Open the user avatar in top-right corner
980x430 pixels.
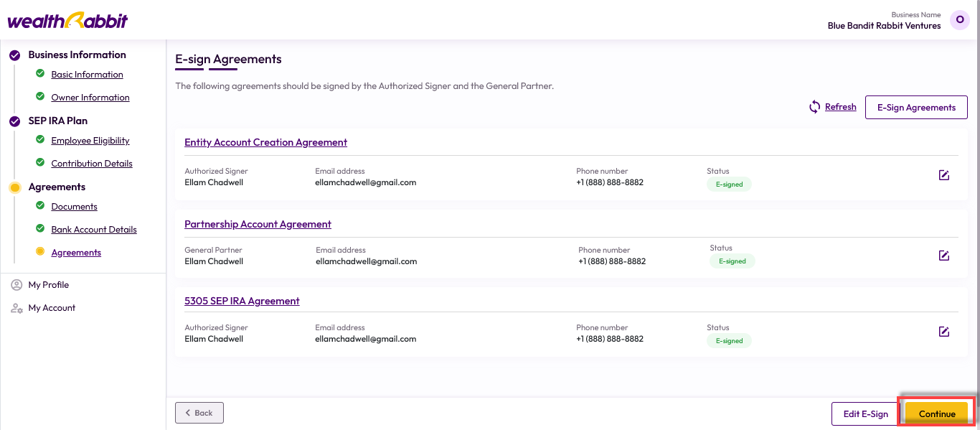(x=960, y=20)
